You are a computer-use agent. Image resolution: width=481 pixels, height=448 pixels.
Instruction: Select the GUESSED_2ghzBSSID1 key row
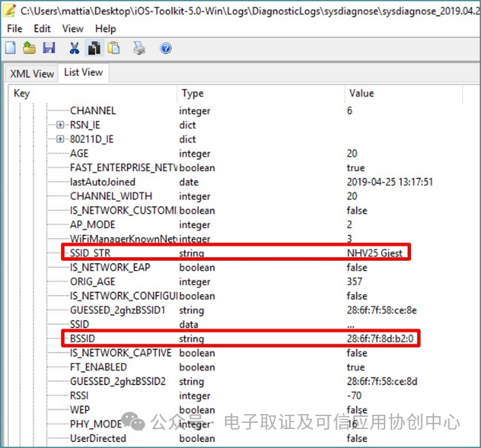tap(118, 310)
